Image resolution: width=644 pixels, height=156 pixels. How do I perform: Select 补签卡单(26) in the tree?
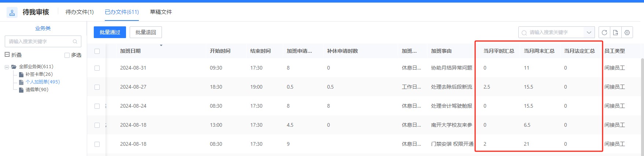point(39,74)
